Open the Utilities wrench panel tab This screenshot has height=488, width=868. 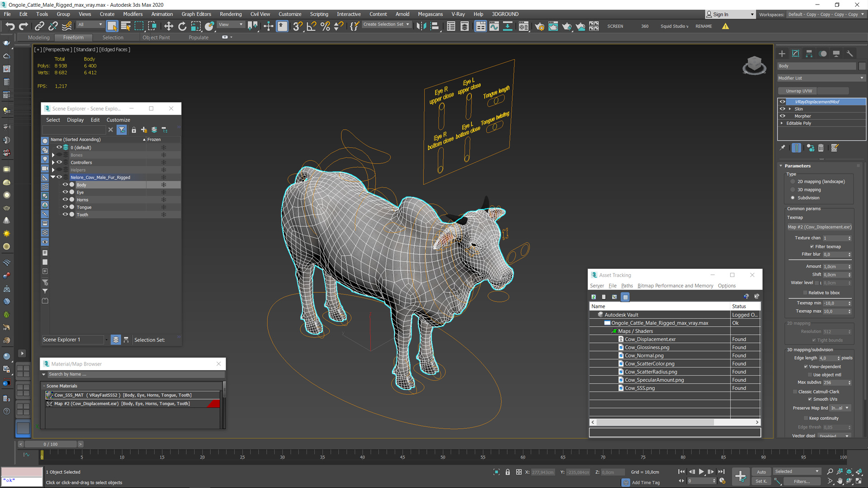pyautogui.click(x=850, y=53)
